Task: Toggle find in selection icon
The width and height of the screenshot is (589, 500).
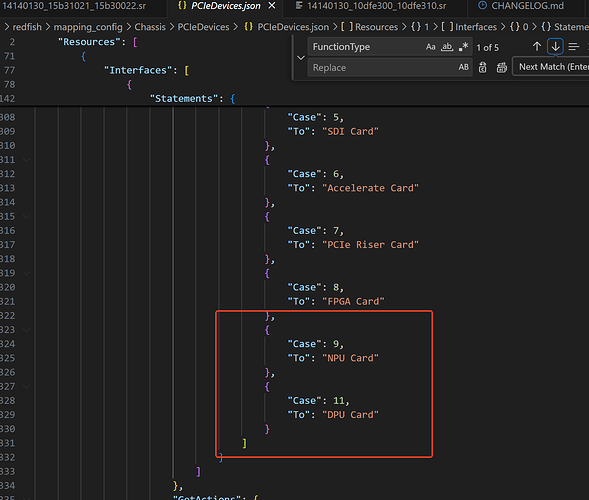Action: (x=574, y=47)
